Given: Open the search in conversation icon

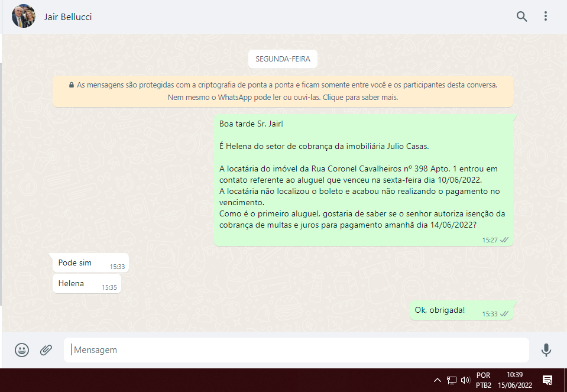Looking at the screenshot, I should (521, 17).
